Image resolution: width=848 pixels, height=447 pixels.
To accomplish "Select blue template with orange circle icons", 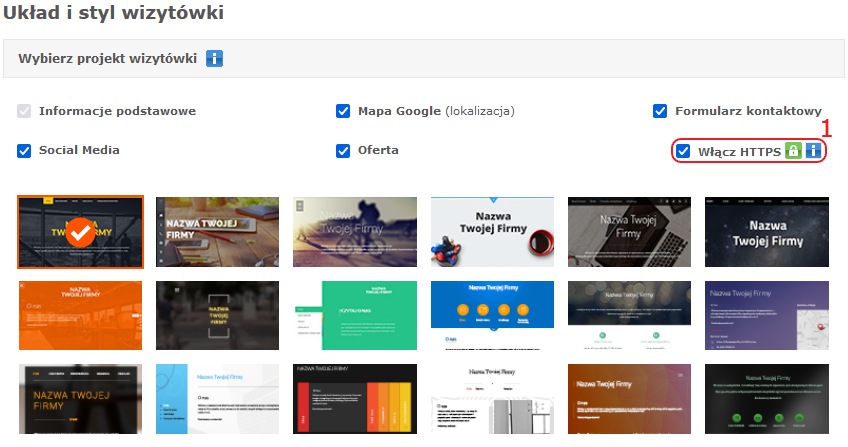I will pos(492,315).
